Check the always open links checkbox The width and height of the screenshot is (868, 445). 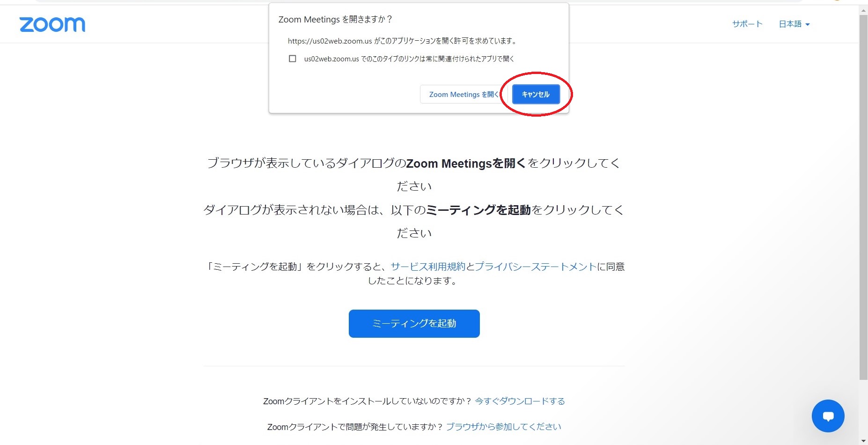tap(293, 59)
